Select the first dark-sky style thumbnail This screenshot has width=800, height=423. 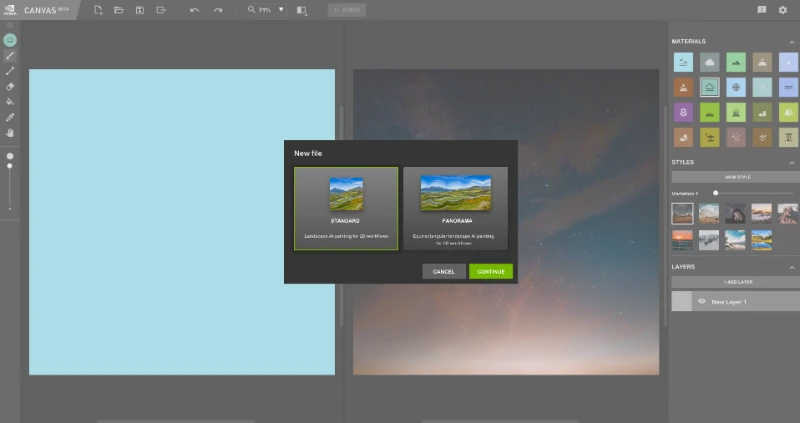(682, 214)
